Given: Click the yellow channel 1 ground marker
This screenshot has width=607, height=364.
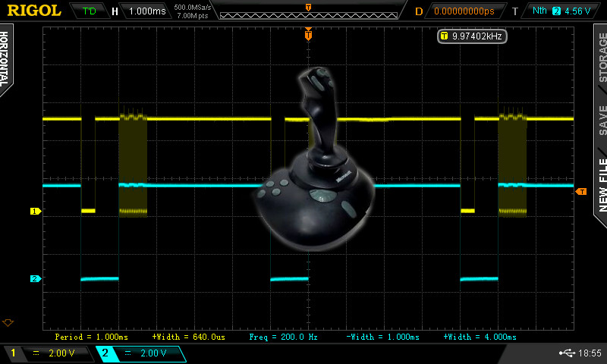Looking at the screenshot, I should coord(35,211).
